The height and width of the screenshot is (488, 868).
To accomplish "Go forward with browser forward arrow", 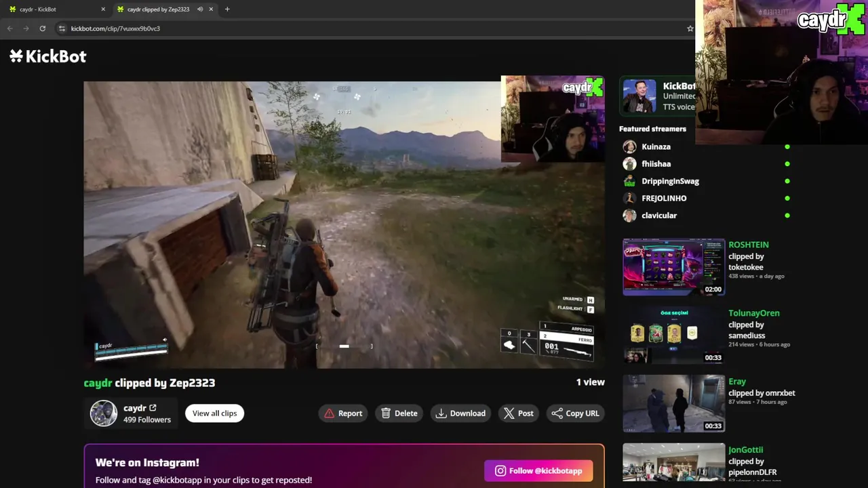I will [26, 28].
